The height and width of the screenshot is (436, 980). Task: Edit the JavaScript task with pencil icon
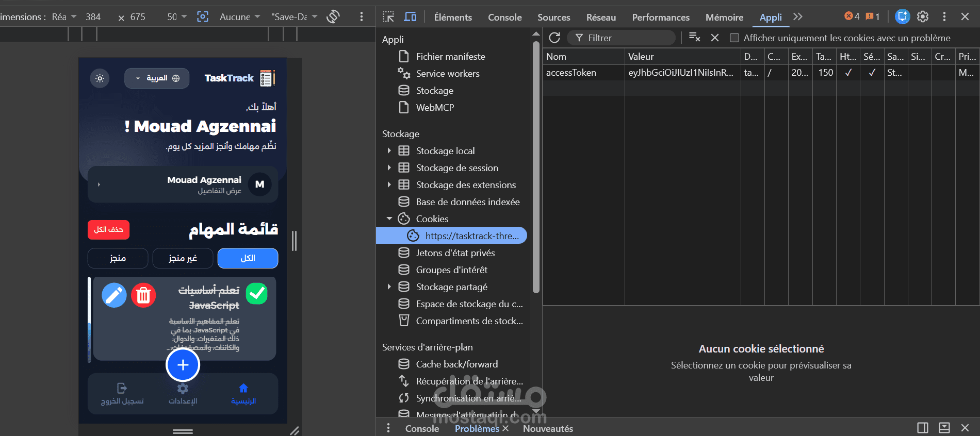pyautogui.click(x=114, y=295)
